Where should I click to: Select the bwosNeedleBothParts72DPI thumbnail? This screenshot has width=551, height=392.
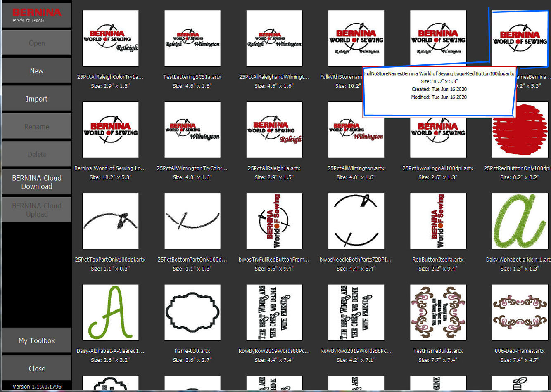point(356,221)
